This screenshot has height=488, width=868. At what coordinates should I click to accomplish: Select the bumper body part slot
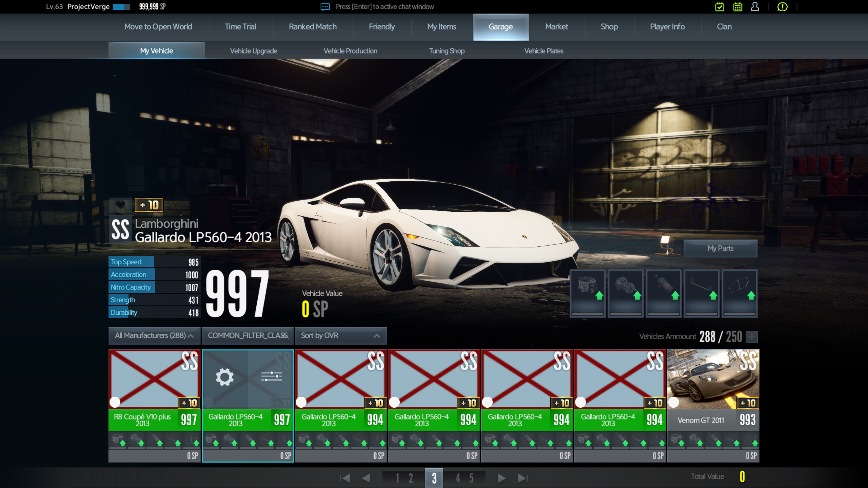click(739, 293)
